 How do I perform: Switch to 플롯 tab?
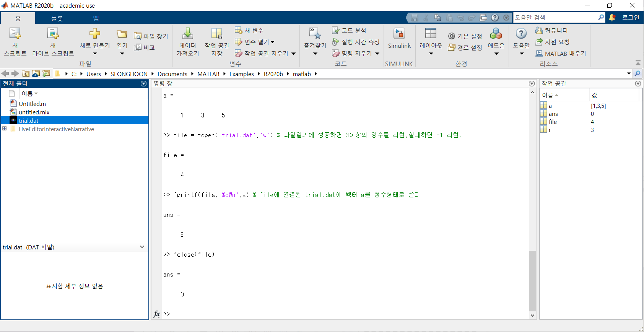coord(57,18)
